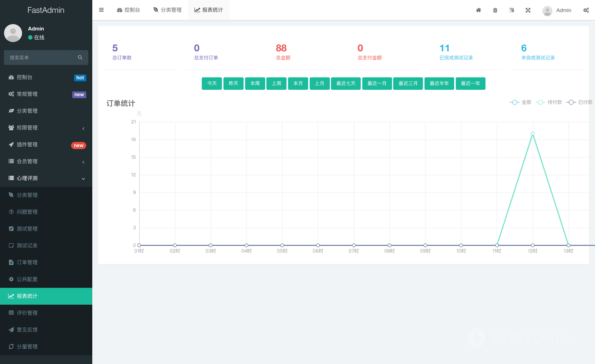This screenshot has height=364, width=595.
Task: Click the home icon in top bar
Action: point(478,10)
